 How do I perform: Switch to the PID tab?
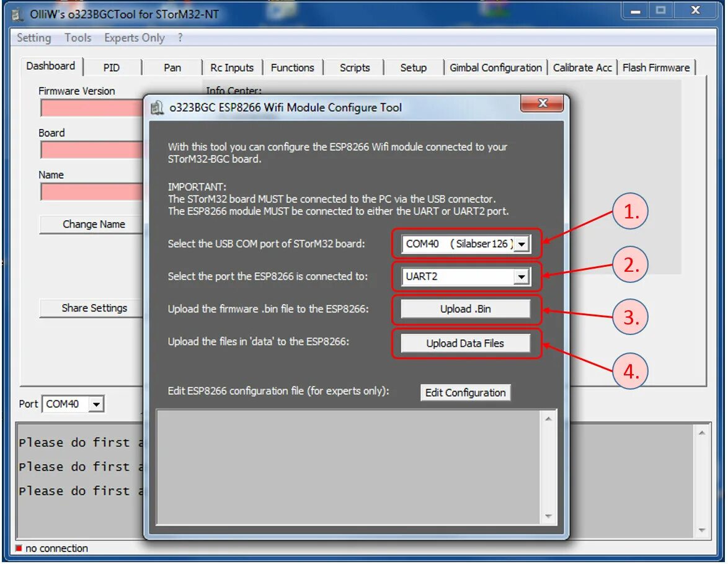112,68
